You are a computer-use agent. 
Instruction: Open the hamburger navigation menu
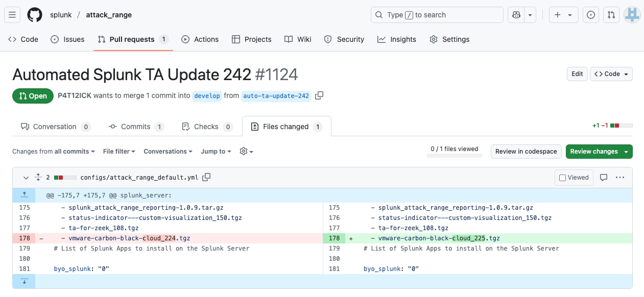pyautogui.click(x=12, y=15)
